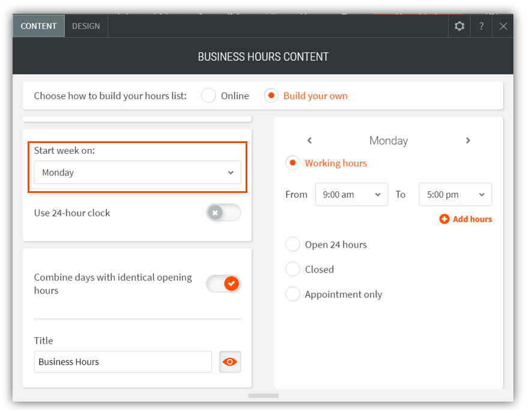
Task: Select the Online radio option
Action: pyautogui.click(x=209, y=96)
